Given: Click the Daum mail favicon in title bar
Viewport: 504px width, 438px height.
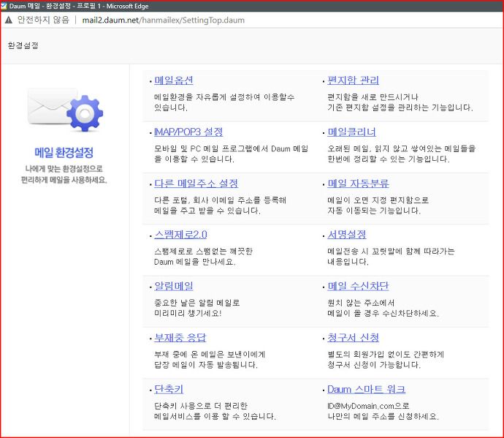Looking at the screenshot, I should (x=4, y=6).
